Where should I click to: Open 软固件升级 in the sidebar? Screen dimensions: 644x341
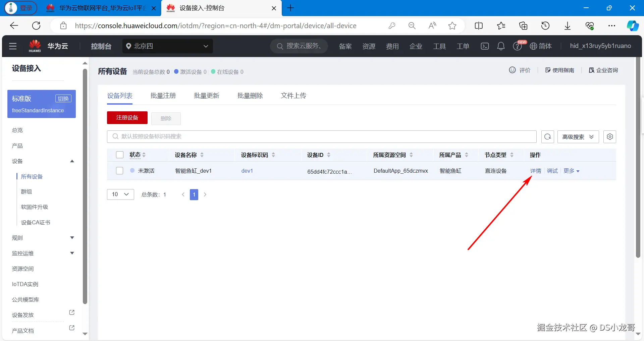click(35, 207)
